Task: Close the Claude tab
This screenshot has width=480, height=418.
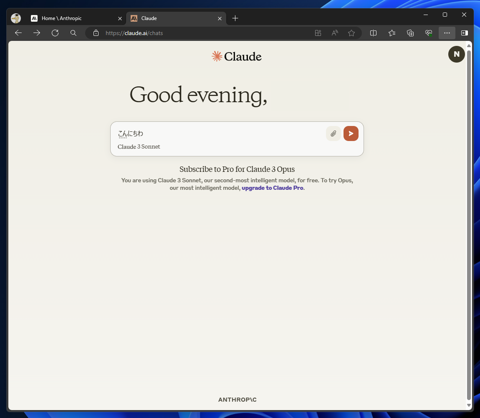Action: 220,19
